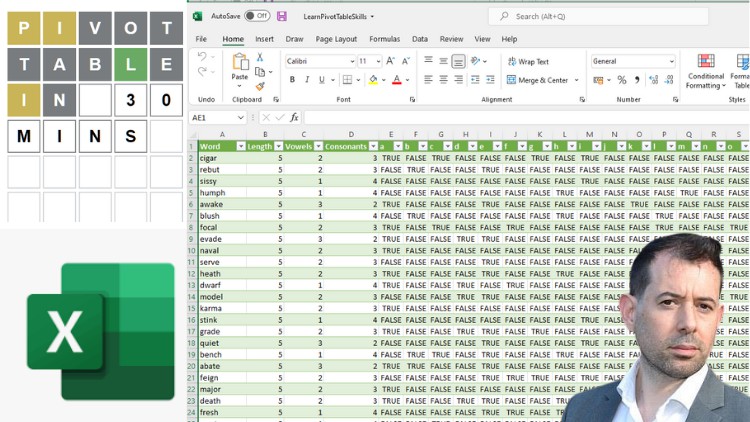Click Top Align icon
The width and height of the screenshot is (750, 422).
pos(429,60)
